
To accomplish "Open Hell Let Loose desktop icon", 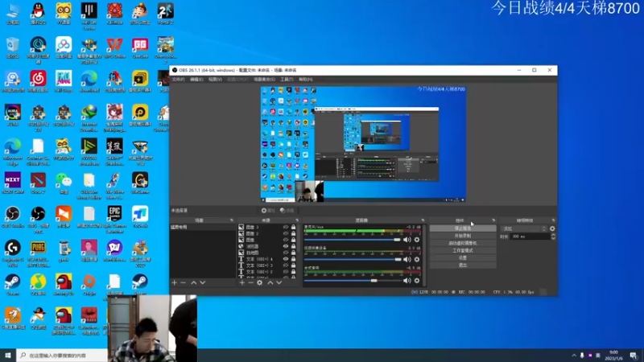I will (89, 16).
